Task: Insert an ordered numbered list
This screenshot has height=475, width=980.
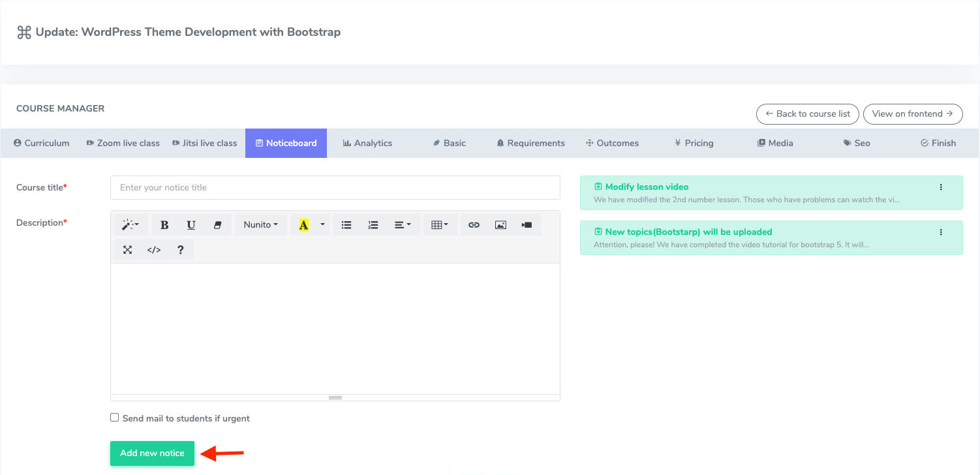Action: click(373, 225)
